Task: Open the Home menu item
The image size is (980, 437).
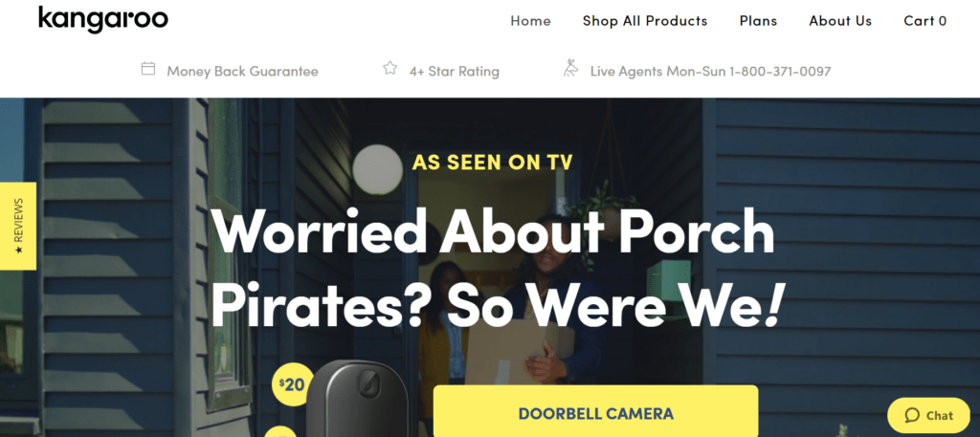Action: [x=530, y=21]
